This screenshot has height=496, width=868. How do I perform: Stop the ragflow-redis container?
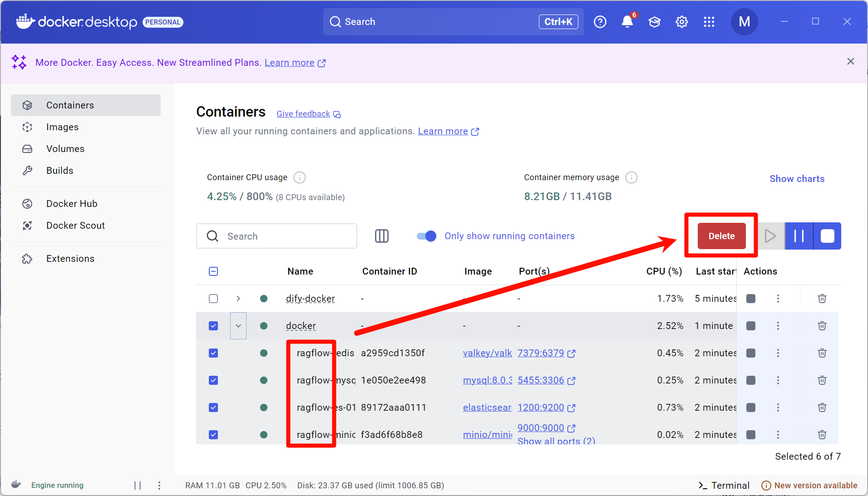click(751, 353)
